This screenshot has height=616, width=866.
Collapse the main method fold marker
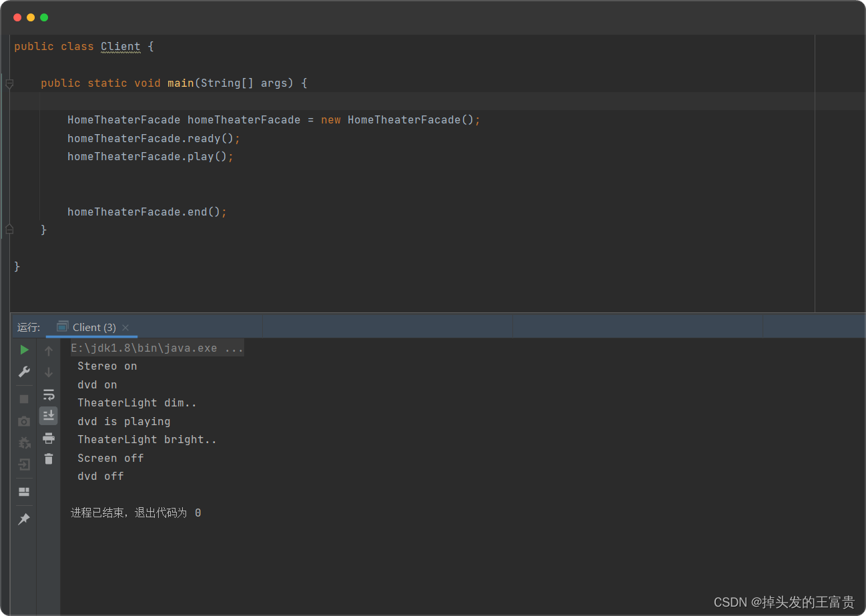[x=9, y=83]
